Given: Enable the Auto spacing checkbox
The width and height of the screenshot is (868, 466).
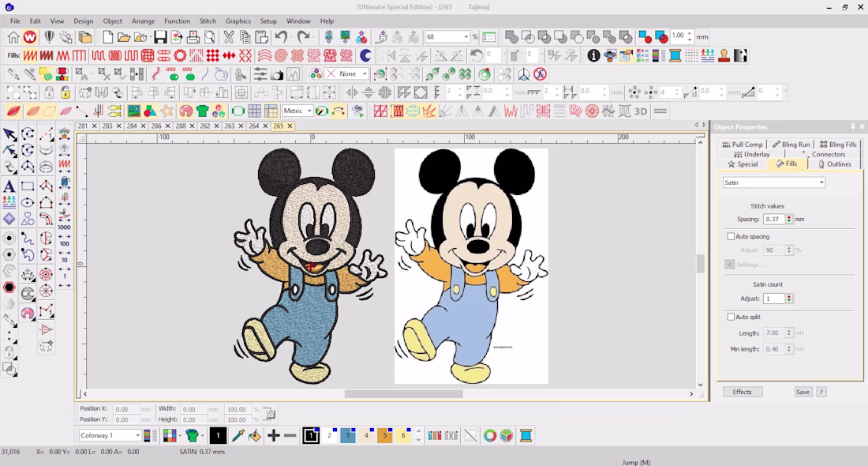Looking at the screenshot, I should tap(731, 237).
